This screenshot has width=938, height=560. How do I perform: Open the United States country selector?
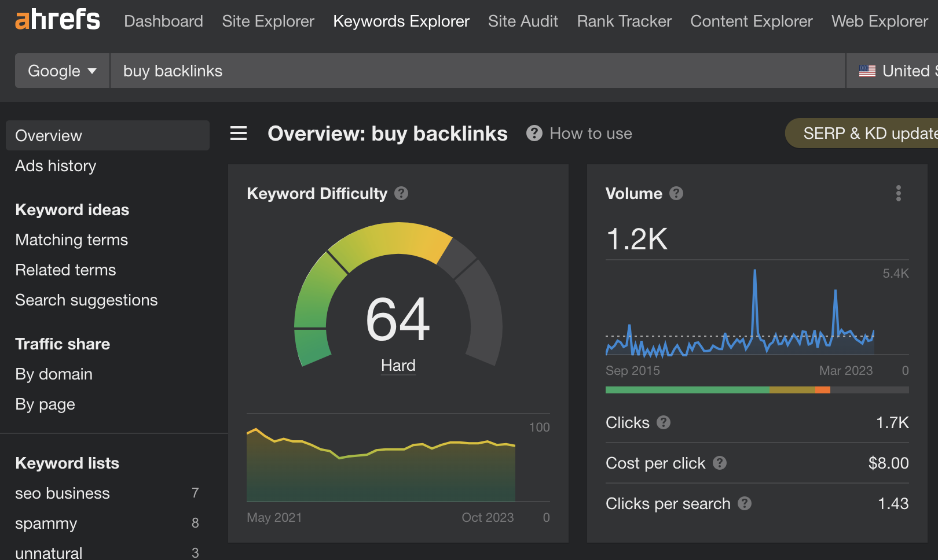[x=892, y=71]
